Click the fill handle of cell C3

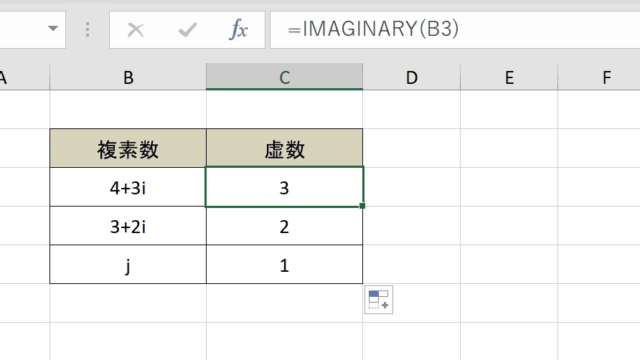362,206
